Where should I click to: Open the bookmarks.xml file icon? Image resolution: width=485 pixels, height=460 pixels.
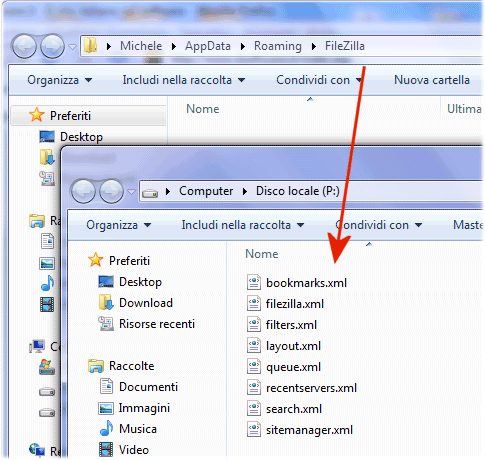254,283
